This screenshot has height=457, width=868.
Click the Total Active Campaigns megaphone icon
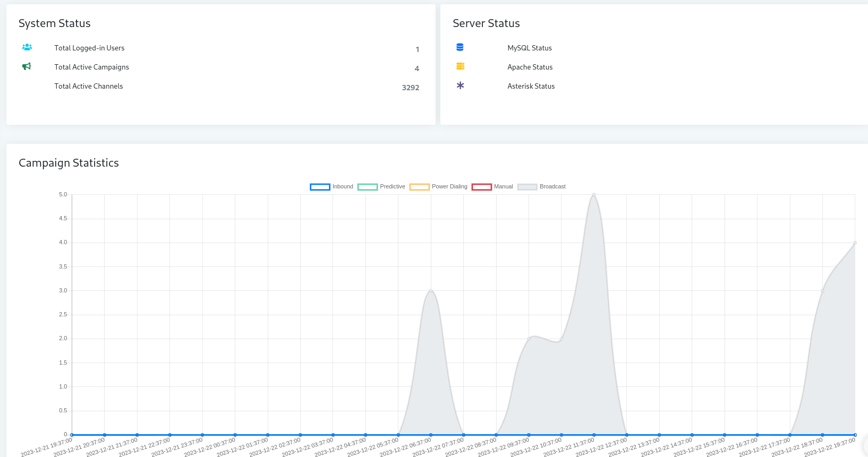click(27, 66)
